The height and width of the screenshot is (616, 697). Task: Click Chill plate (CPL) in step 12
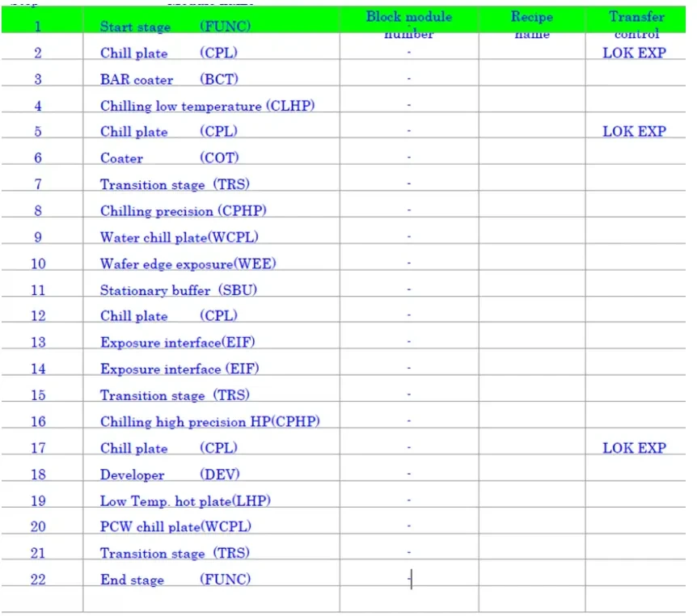pos(168,316)
